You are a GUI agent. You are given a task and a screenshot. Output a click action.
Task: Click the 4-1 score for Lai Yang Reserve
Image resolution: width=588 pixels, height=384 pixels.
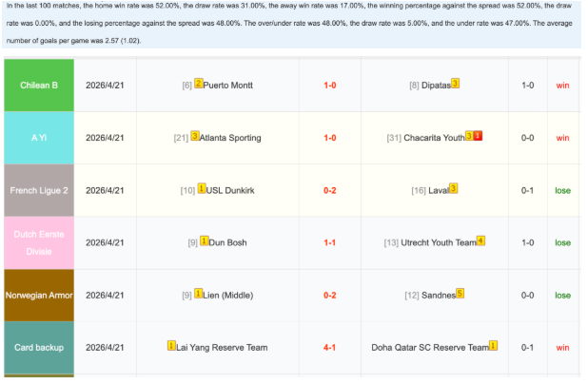pos(329,347)
